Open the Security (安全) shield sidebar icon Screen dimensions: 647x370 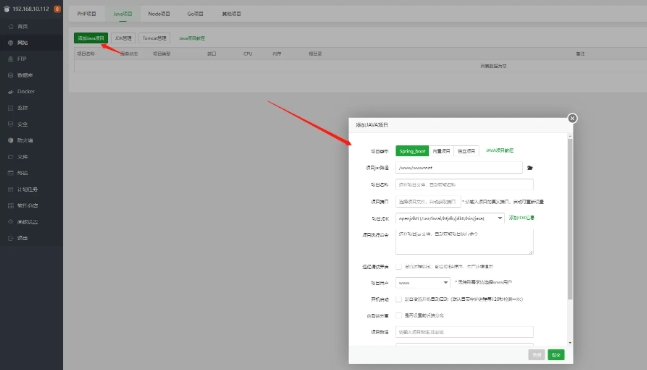coord(11,124)
